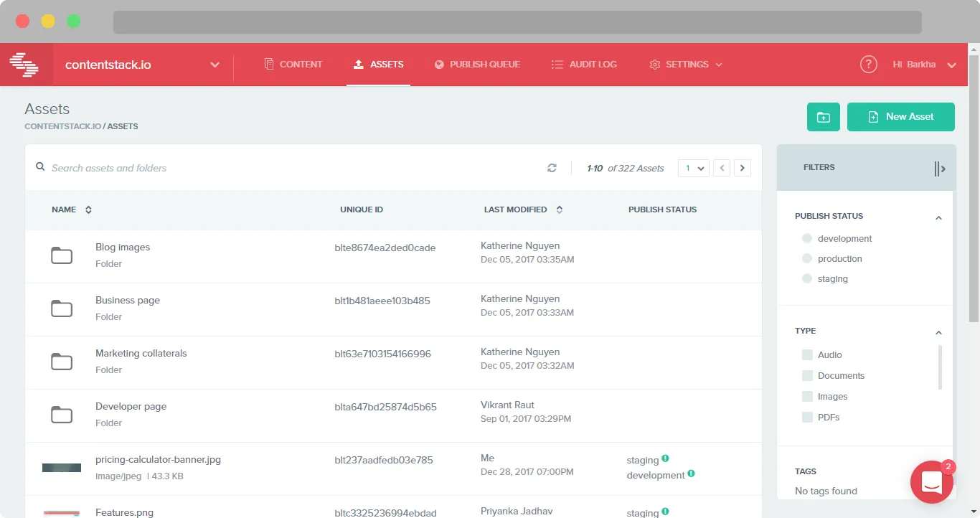Image resolution: width=980 pixels, height=518 pixels.
Task: Click the New Asset button
Action: click(900, 116)
